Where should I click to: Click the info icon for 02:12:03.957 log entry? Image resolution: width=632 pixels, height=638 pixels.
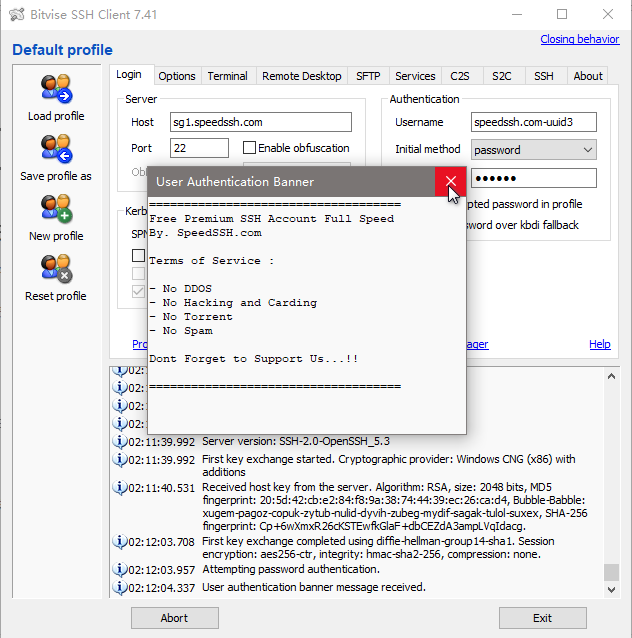[x=120, y=569]
